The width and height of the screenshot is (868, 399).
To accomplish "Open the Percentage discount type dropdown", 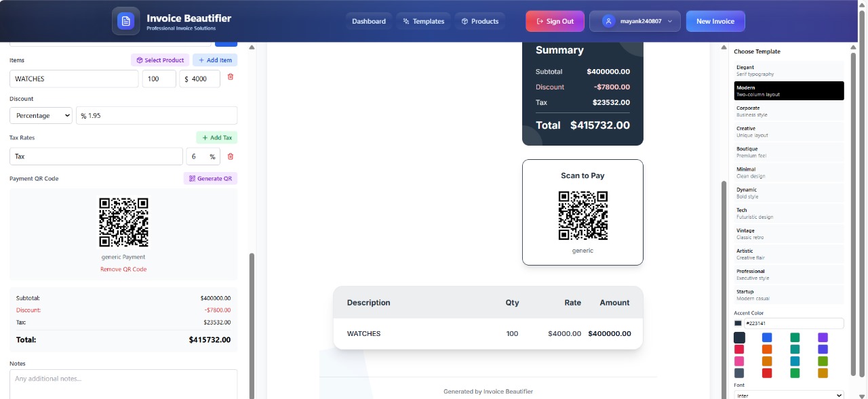I will [41, 115].
